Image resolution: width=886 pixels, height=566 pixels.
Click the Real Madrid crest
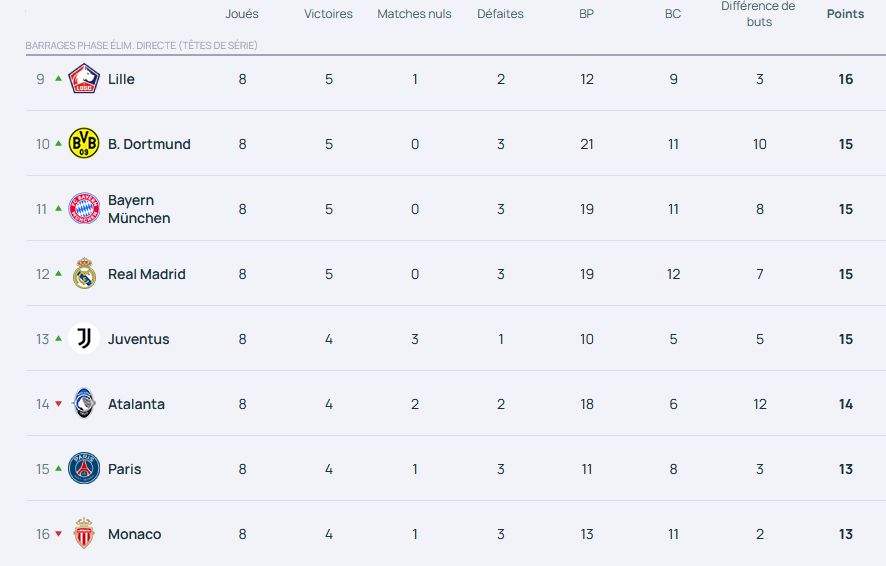point(84,273)
